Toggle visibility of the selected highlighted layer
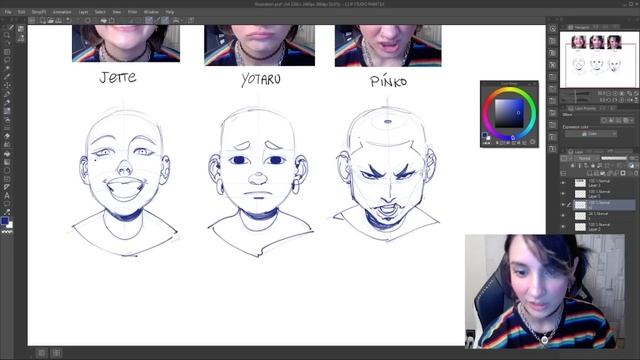Image resolution: width=640 pixels, height=360 pixels. point(563,205)
